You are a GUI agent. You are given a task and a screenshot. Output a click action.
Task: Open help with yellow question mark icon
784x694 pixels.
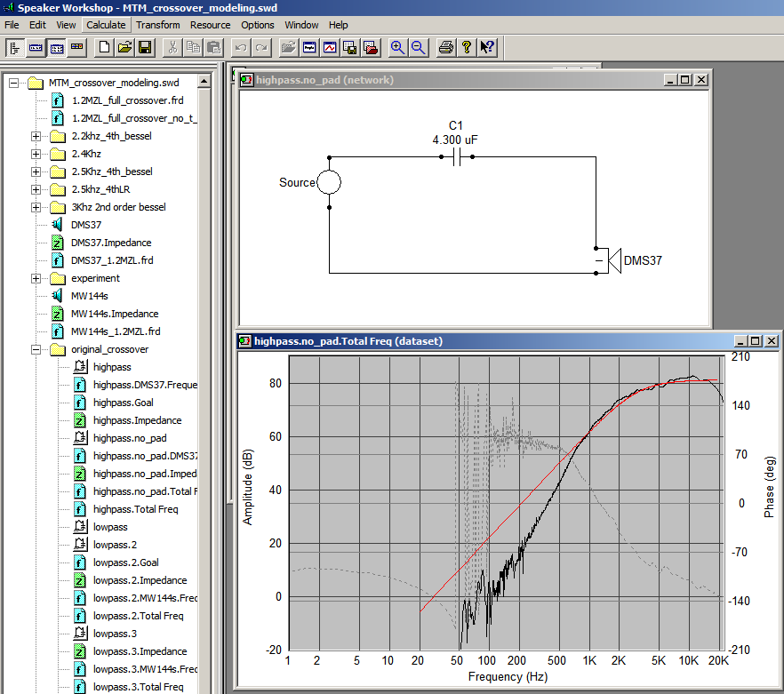(467, 48)
